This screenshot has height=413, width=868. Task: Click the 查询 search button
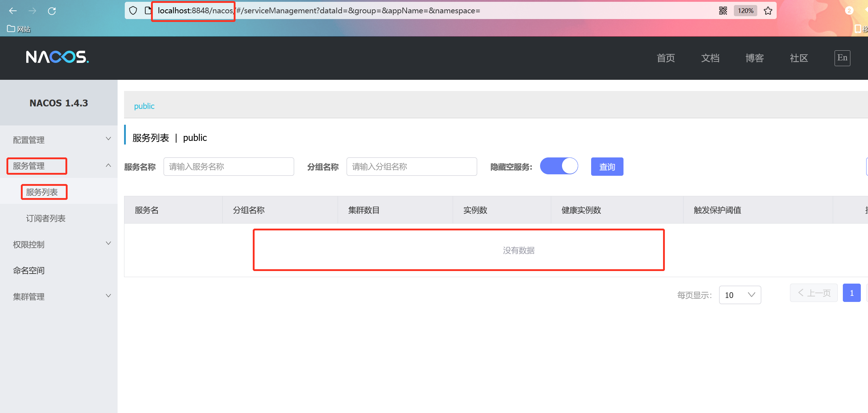(607, 167)
